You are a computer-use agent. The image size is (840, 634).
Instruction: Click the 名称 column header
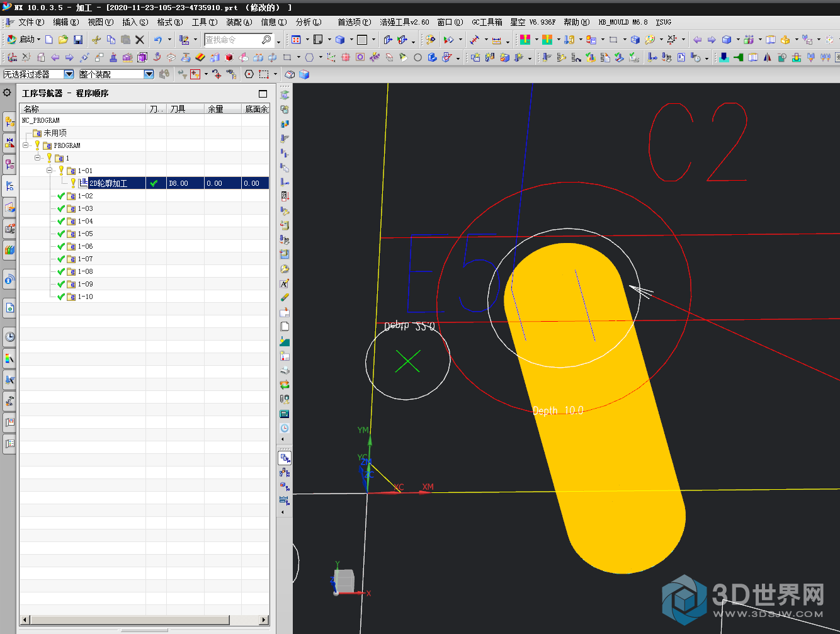82,109
